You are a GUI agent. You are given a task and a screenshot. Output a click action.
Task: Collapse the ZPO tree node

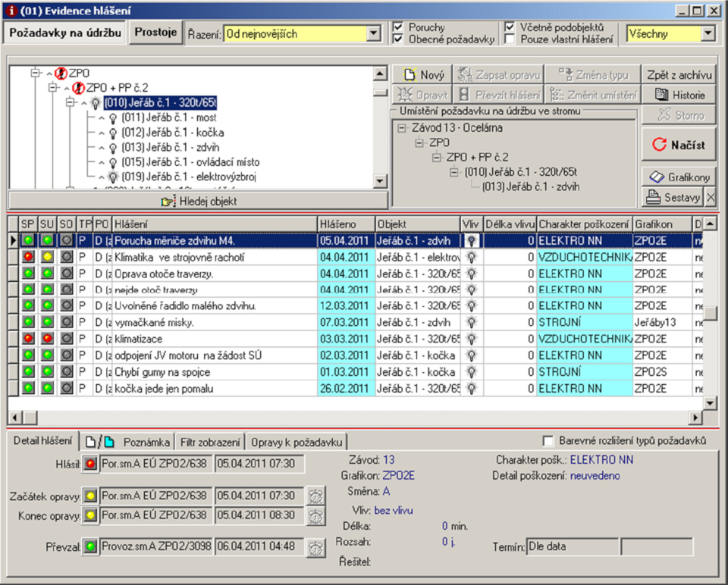(36, 73)
